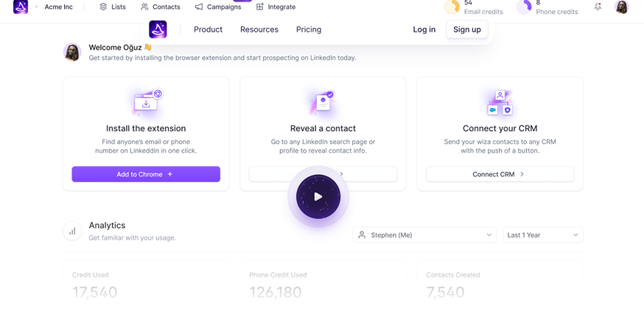The image size is (644, 329).
Task: Click the Phone credits ring indicator
Action: pos(524,7)
